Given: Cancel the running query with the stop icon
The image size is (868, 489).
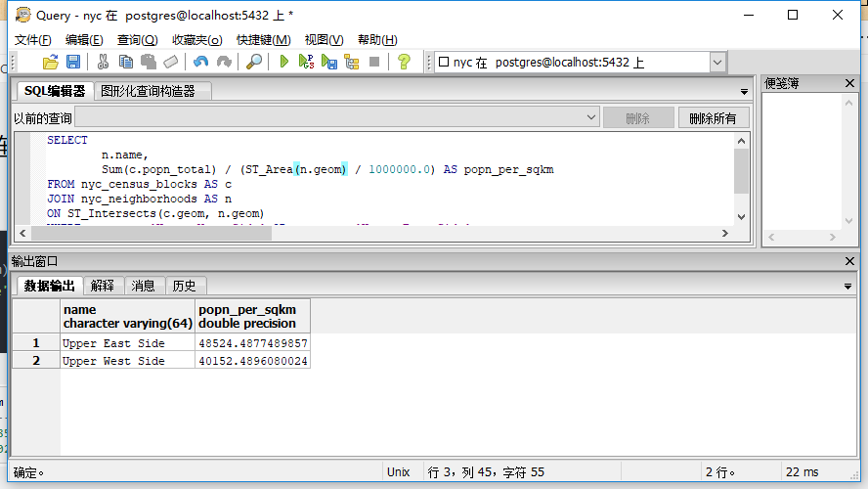Looking at the screenshot, I should [x=374, y=62].
